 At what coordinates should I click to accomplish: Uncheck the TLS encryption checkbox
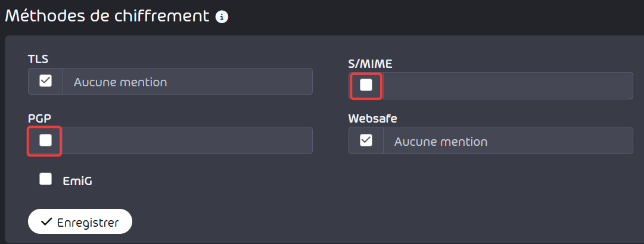[x=45, y=81]
